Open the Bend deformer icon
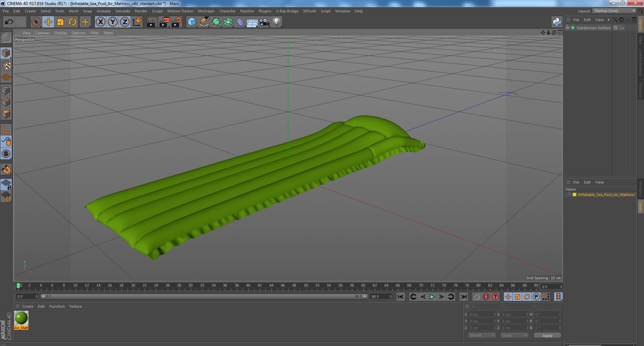644x346 pixels. (240, 22)
